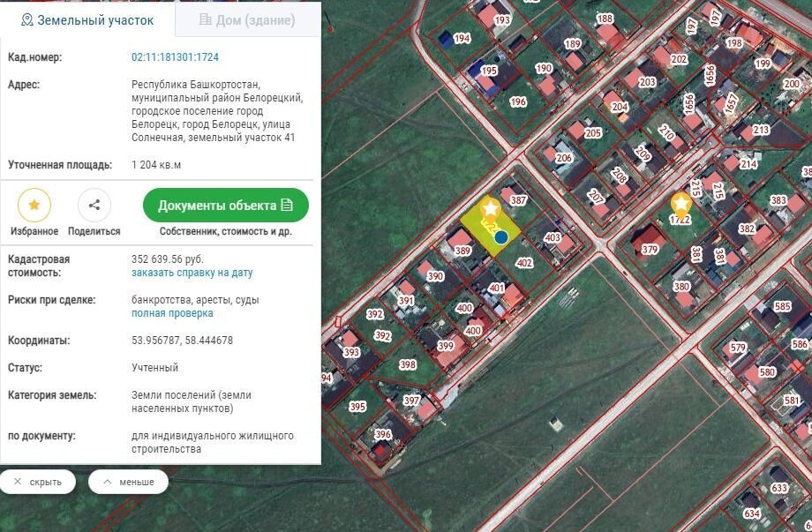
Task: Select the Земельный участок tab
Action: pos(87,19)
